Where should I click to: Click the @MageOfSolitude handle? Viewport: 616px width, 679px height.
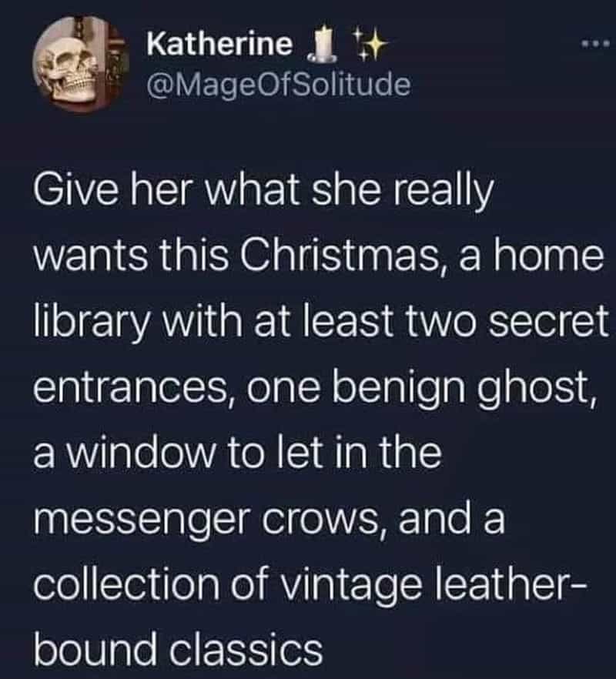pyautogui.click(x=279, y=85)
